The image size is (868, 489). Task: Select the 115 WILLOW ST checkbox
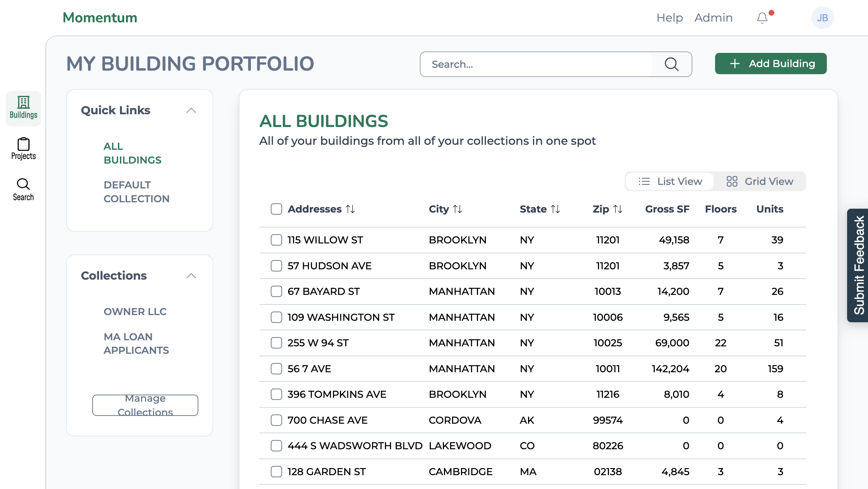click(x=276, y=240)
